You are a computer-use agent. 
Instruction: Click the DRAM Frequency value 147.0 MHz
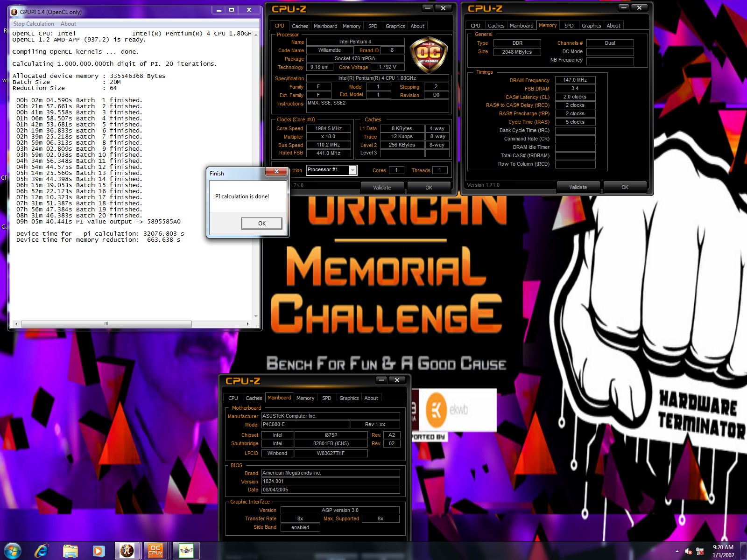tap(575, 80)
